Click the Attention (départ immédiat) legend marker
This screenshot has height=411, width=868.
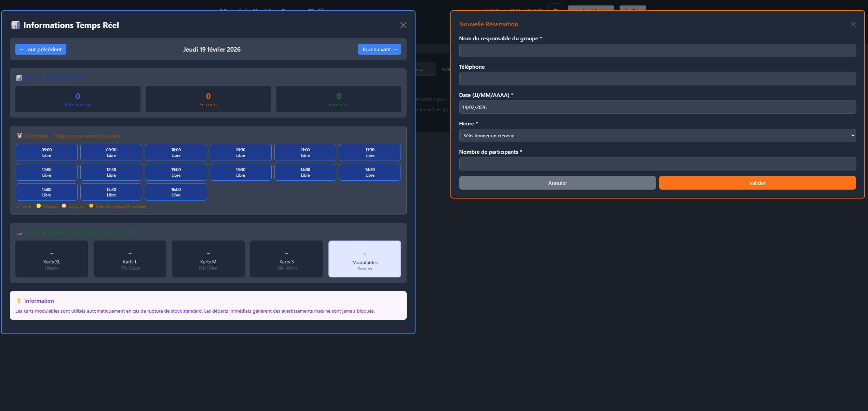(91, 206)
